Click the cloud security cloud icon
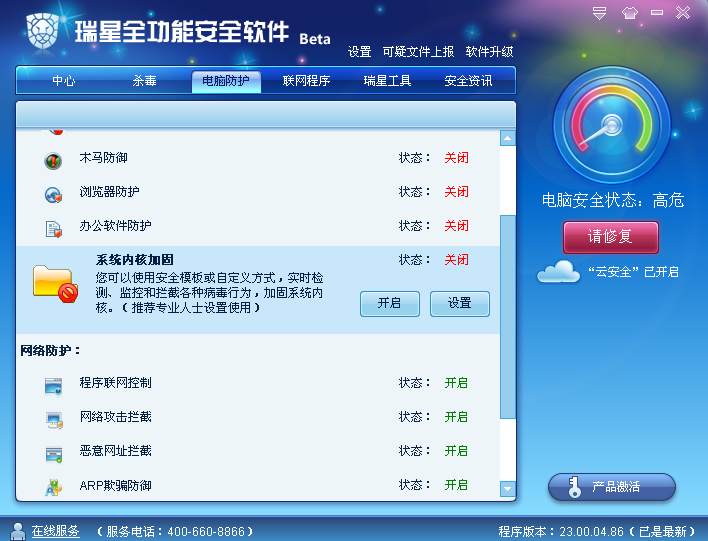 (558, 272)
